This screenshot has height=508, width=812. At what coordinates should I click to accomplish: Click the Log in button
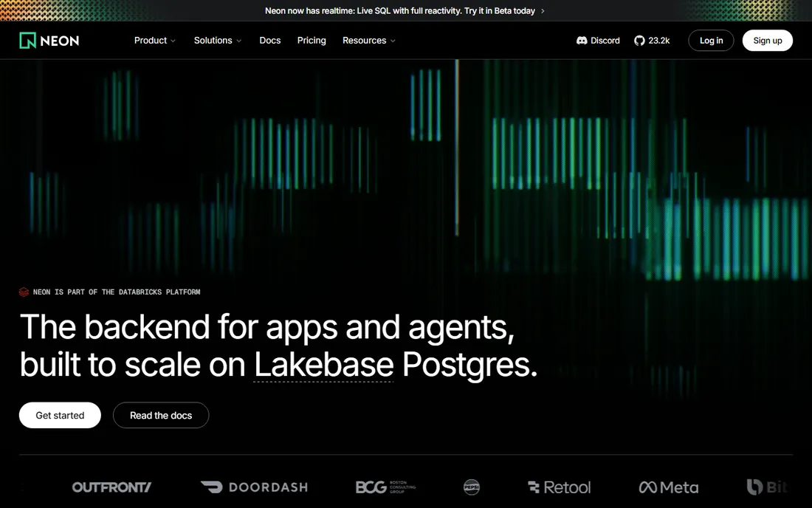click(x=711, y=41)
